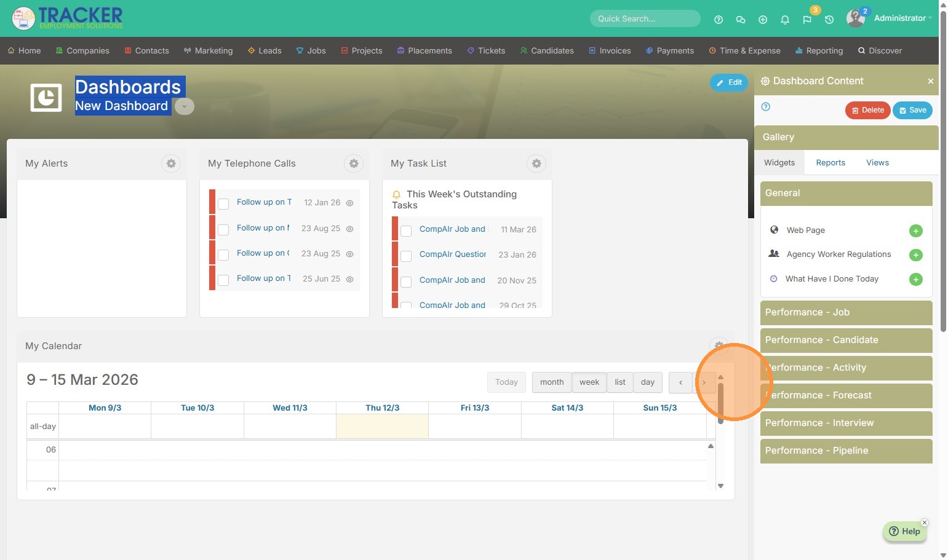
Task: Switch to the Views gallery tab
Action: (877, 163)
